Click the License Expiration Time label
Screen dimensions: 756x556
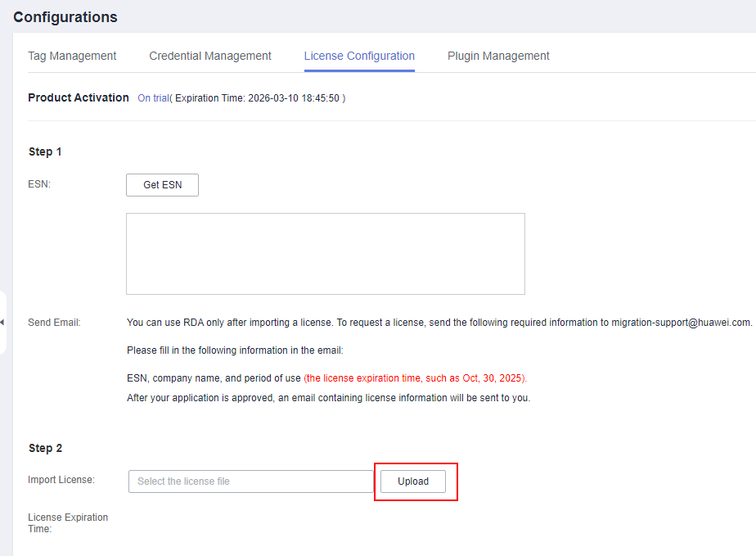click(x=68, y=522)
